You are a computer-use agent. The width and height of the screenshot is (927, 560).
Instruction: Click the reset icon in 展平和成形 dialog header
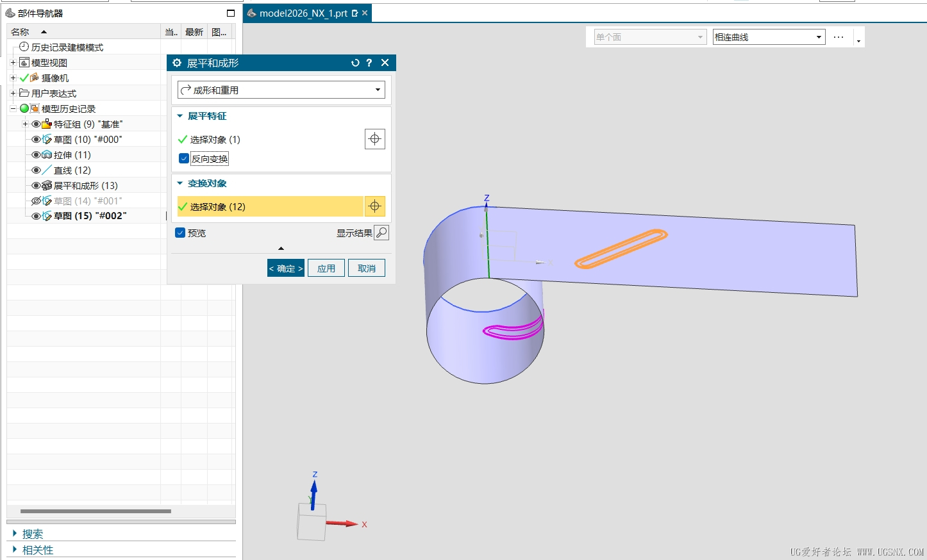coord(355,63)
